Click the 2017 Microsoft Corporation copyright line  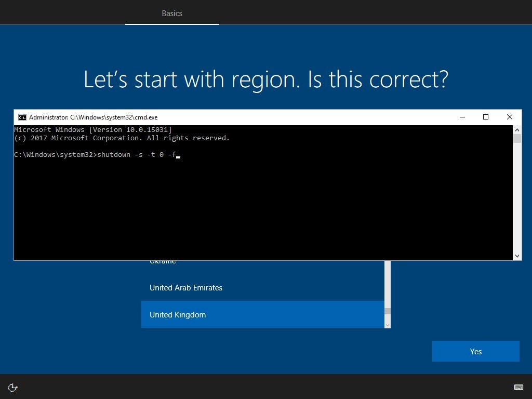[122, 138]
